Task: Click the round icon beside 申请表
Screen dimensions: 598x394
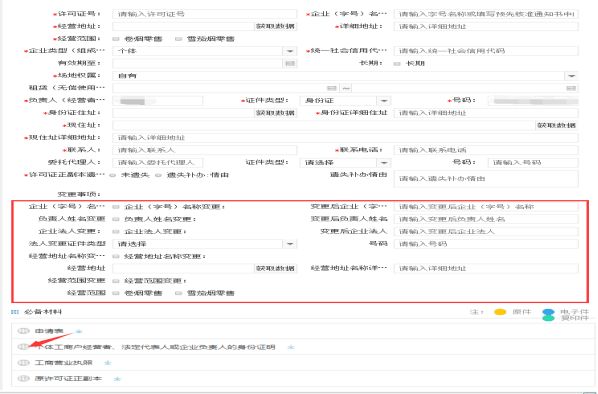Action: tap(23, 331)
